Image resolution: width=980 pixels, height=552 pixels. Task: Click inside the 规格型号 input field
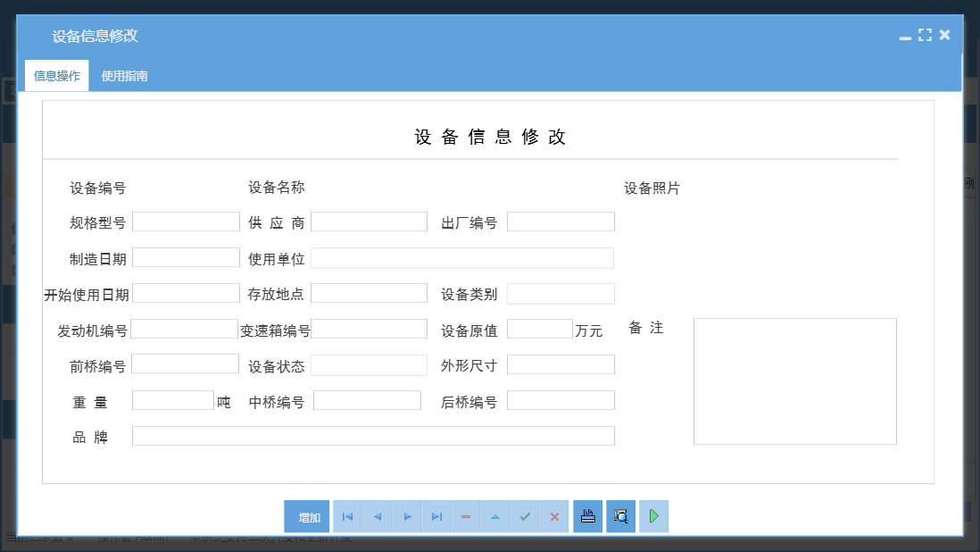[186, 221]
